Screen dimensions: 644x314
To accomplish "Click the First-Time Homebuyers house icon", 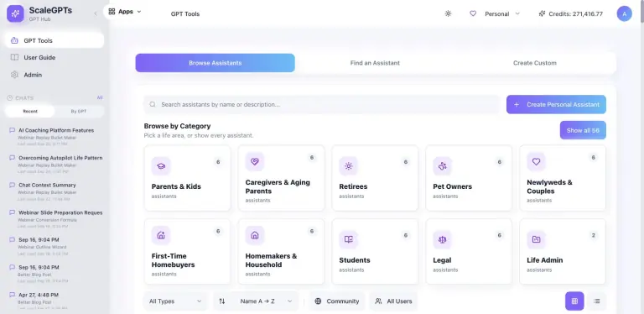I will click(161, 235).
